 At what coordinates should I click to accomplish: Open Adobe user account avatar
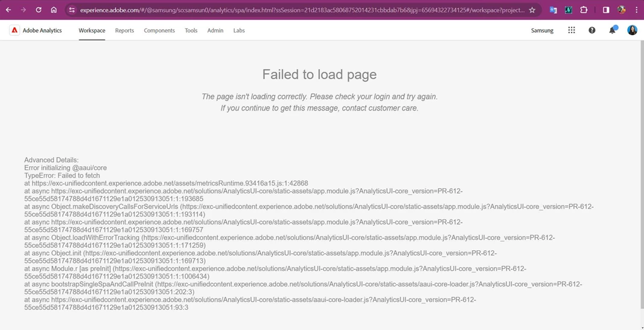coord(632,30)
